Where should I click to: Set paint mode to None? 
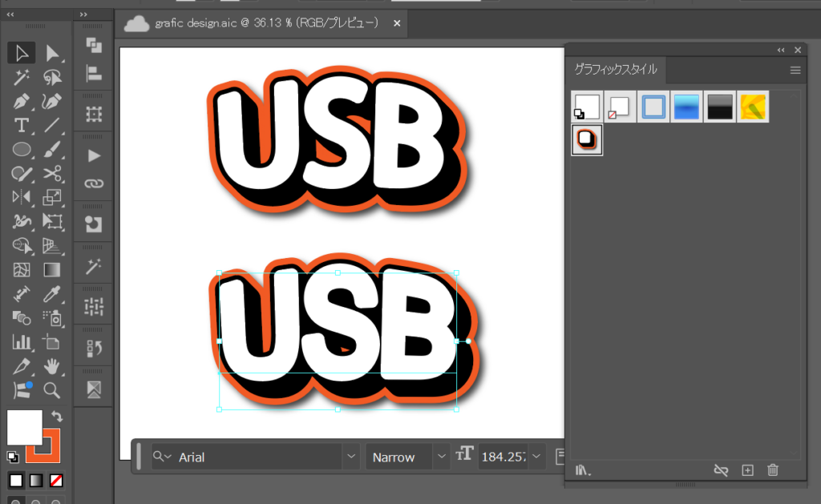click(56, 481)
